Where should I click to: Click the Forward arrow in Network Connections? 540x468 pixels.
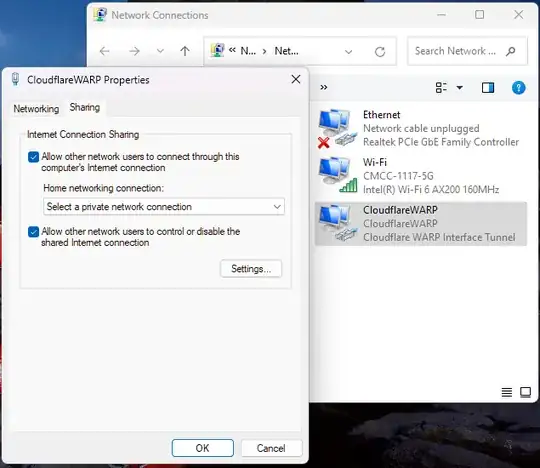pos(134,51)
